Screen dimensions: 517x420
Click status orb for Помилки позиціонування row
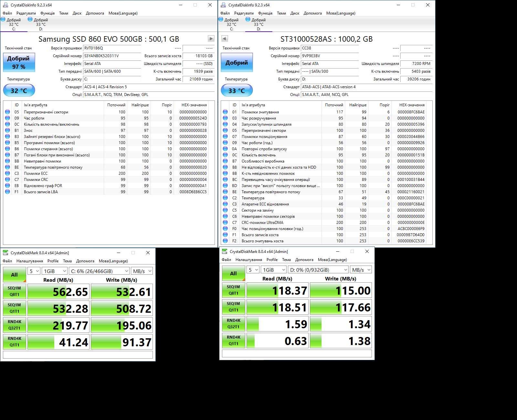225,137
